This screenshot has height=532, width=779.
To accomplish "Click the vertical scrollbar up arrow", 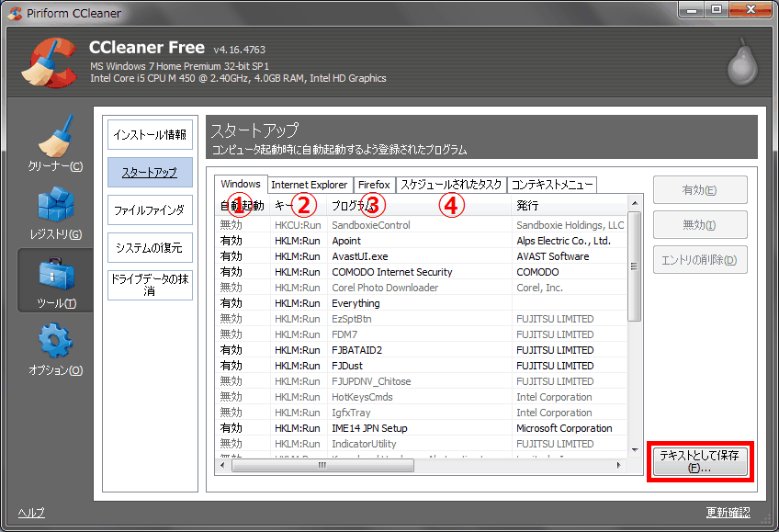I will pos(635,203).
